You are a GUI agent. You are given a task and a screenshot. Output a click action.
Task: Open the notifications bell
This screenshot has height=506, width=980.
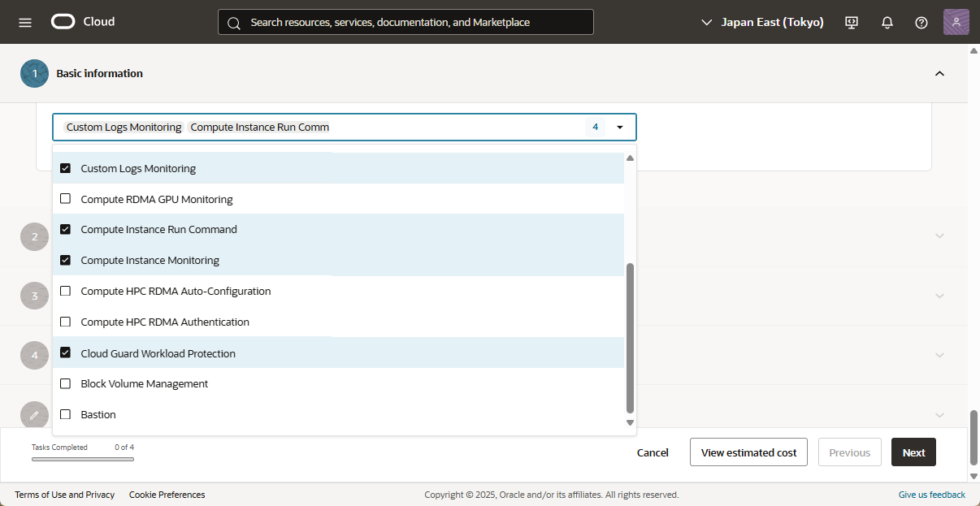pos(887,22)
